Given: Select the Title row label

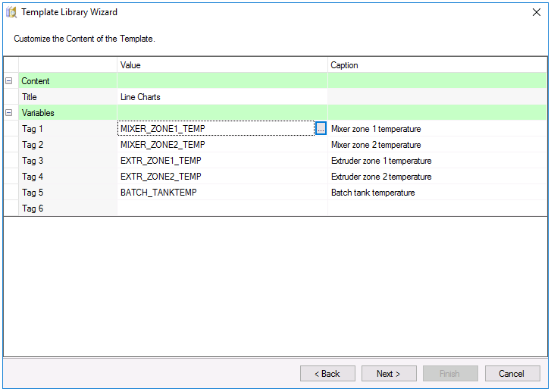Looking at the screenshot, I should (x=67, y=97).
